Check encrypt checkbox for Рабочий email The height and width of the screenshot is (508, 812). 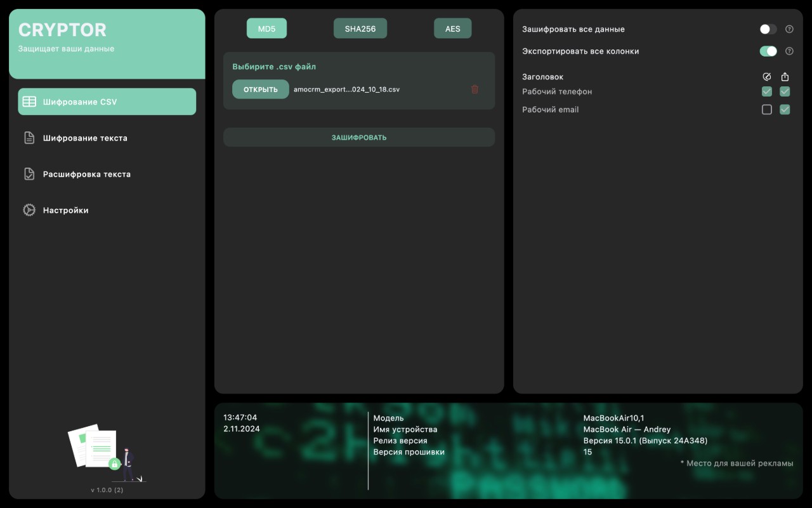tap(767, 110)
